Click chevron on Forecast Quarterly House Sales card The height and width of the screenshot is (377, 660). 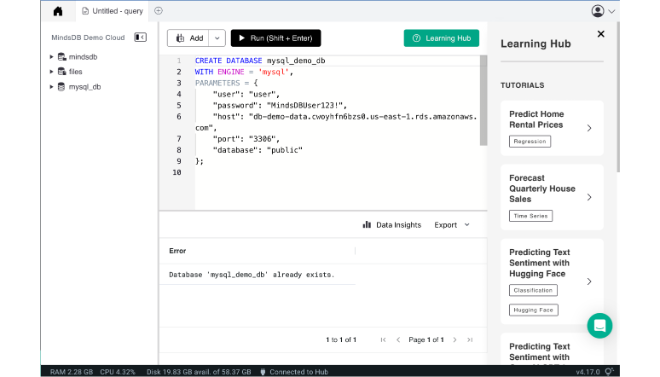pyautogui.click(x=589, y=197)
